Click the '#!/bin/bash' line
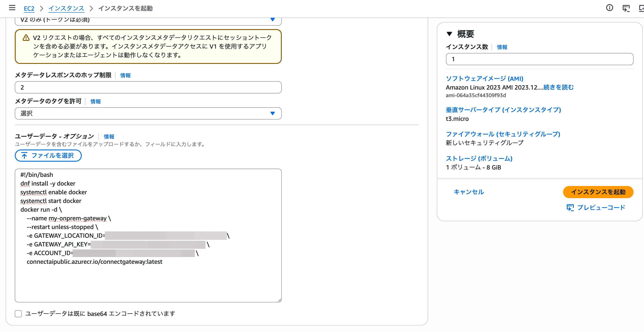 point(37,175)
